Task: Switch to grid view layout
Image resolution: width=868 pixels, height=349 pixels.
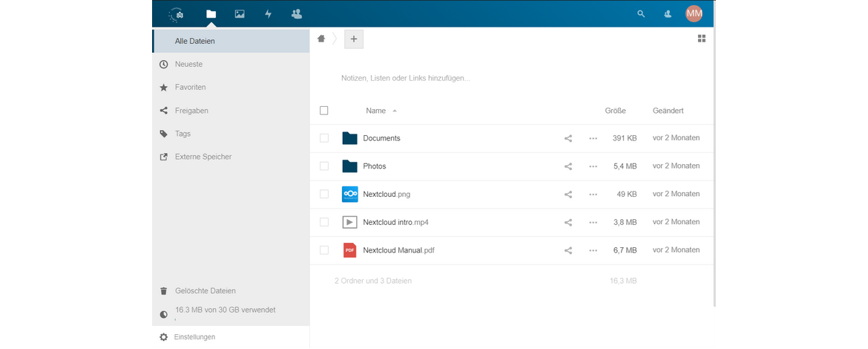Action: [x=701, y=39]
